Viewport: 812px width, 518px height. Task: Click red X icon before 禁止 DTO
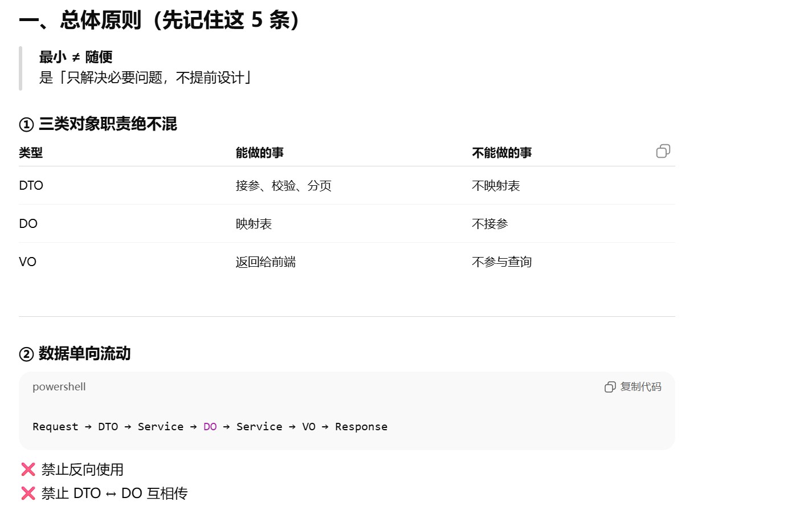tap(28, 493)
